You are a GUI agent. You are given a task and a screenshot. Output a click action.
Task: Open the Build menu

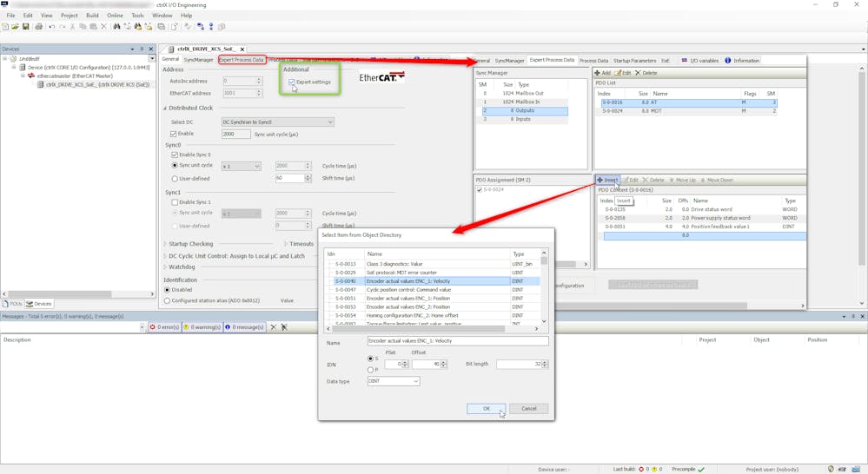point(92,16)
